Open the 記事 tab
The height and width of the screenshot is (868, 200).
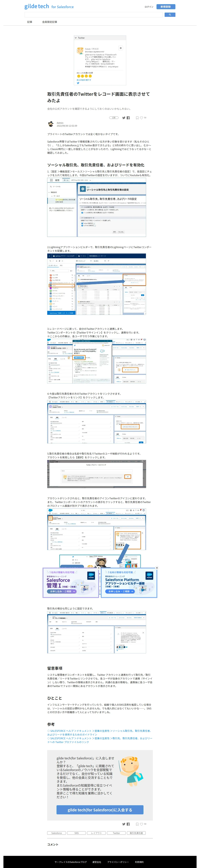[x=30, y=22]
